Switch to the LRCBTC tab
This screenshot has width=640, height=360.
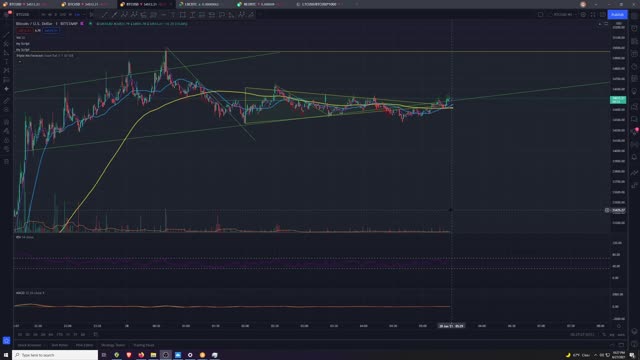point(204,4)
